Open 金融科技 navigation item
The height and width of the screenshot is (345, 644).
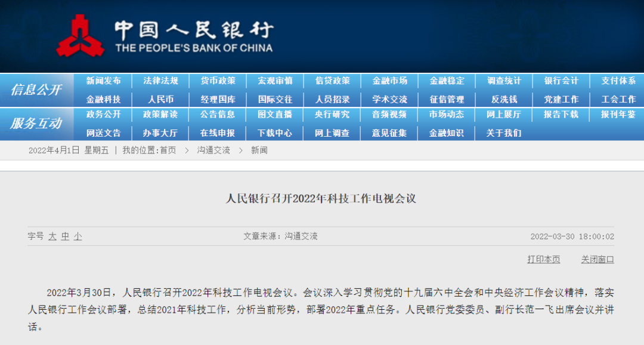(103, 100)
